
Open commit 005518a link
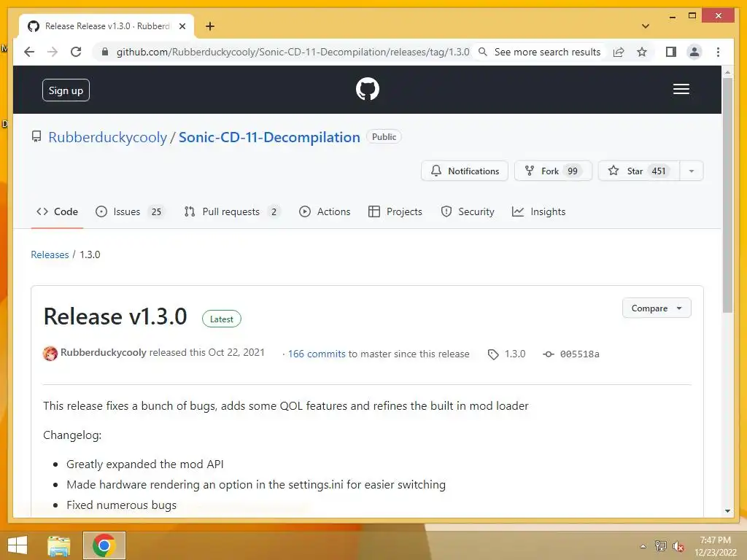[x=580, y=354]
